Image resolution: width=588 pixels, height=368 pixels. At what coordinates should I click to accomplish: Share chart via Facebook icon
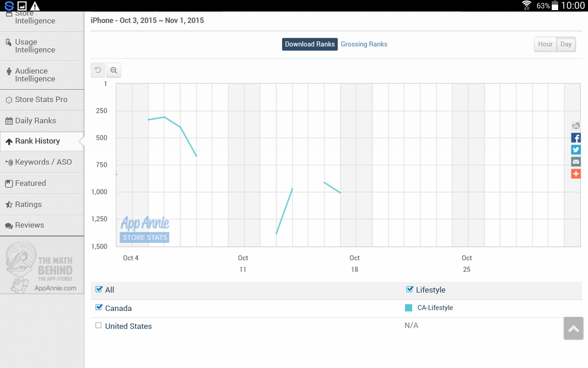576,138
